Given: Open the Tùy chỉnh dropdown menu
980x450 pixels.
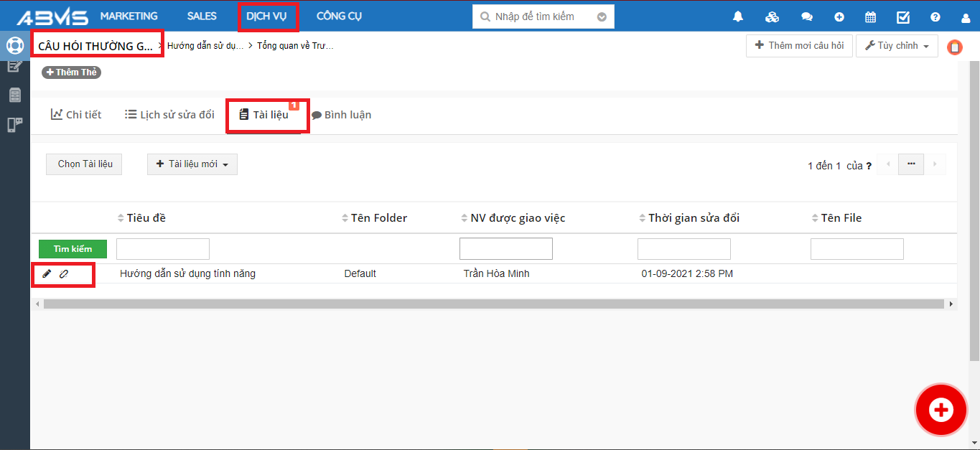Looking at the screenshot, I should pyautogui.click(x=897, y=46).
